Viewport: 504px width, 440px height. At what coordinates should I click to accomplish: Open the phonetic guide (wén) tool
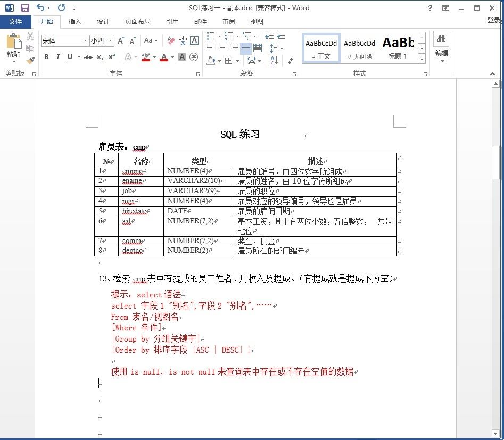(x=183, y=40)
